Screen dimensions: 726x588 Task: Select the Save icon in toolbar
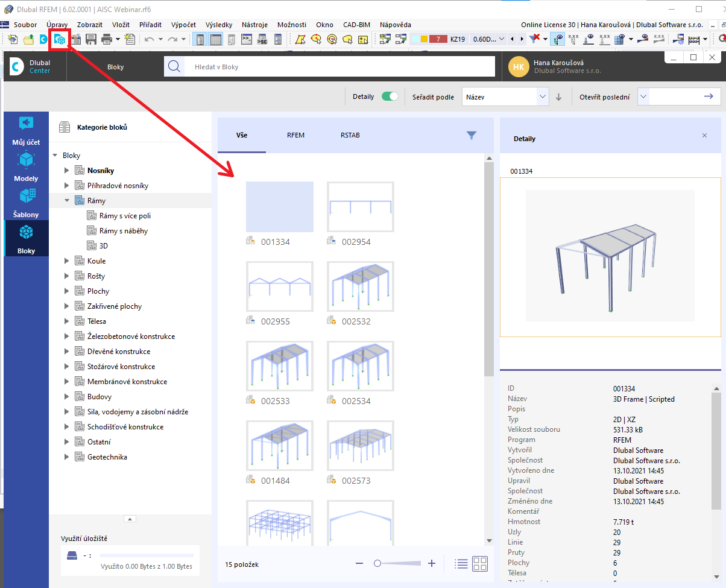pyautogui.click(x=91, y=39)
